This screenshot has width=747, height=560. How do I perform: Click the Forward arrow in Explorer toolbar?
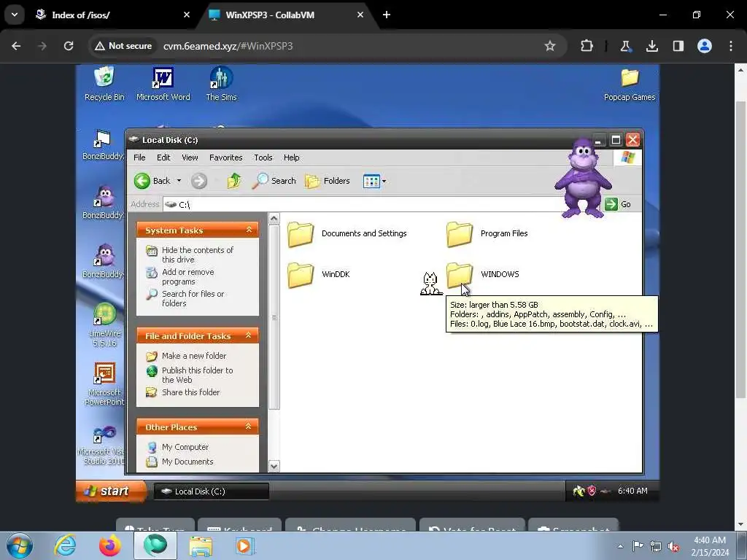pyautogui.click(x=199, y=181)
